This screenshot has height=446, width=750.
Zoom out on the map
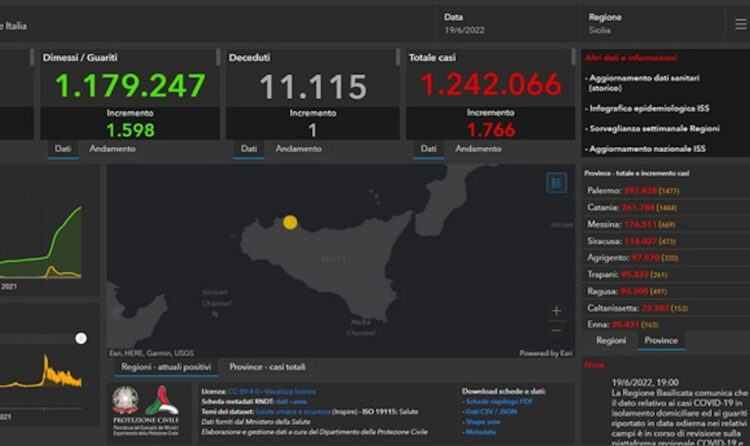point(557,329)
